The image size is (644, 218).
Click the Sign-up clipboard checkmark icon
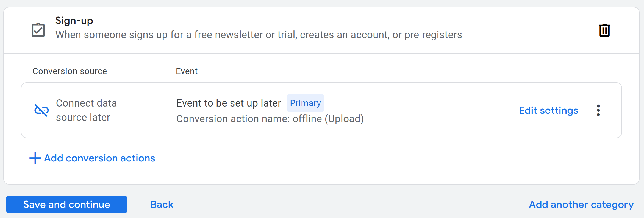point(38,30)
